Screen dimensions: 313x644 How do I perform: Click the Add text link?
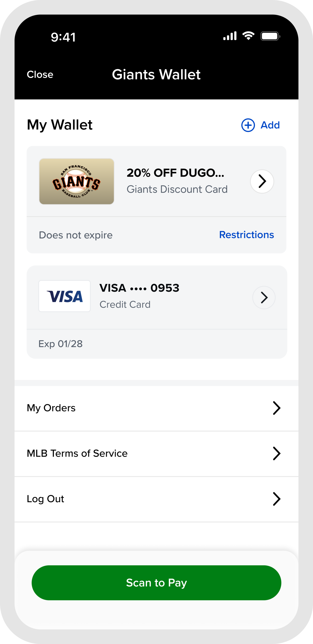(x=270, y=125)
